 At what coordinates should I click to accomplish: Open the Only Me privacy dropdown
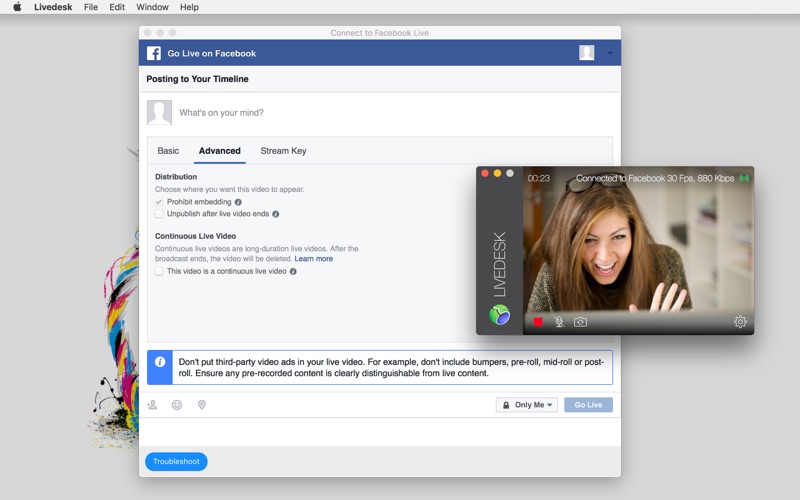click(526, 405)
